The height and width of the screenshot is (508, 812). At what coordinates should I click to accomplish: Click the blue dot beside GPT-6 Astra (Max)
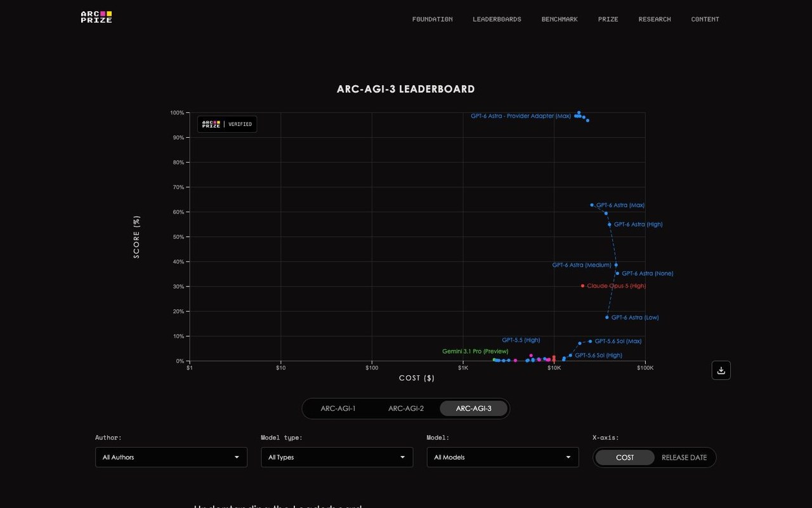[x=592, y=205]
